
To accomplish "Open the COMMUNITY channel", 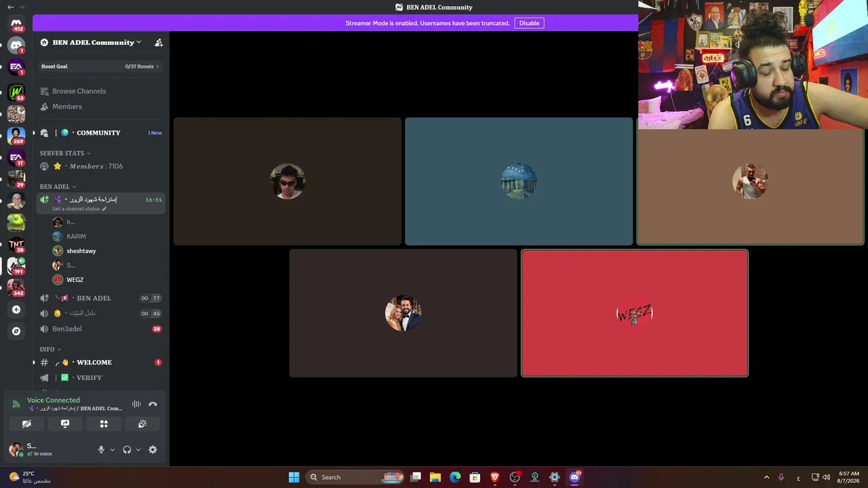I will click(x=99, y=133).
